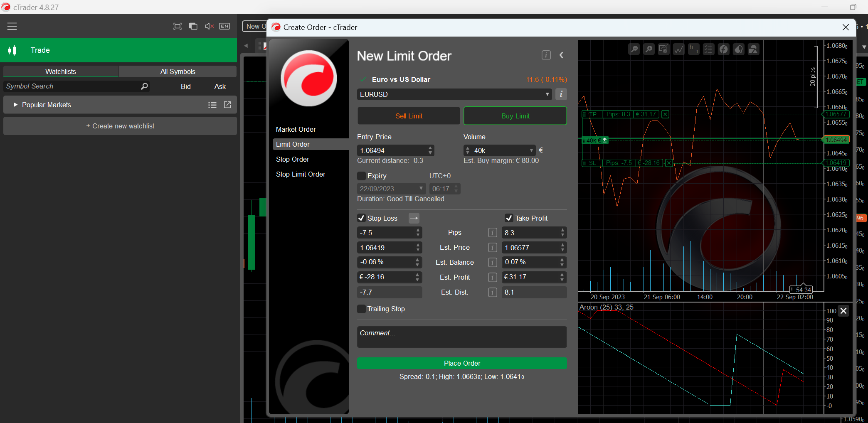The height and width of the screenshot is (423, 868).
Task: Toggle fullscreen mode icon in top bar
Action: [178, 26]
